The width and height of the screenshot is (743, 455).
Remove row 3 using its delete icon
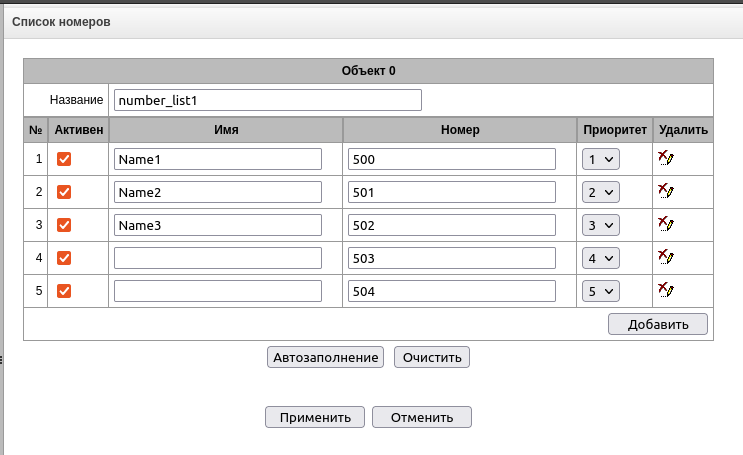(665, 224)
